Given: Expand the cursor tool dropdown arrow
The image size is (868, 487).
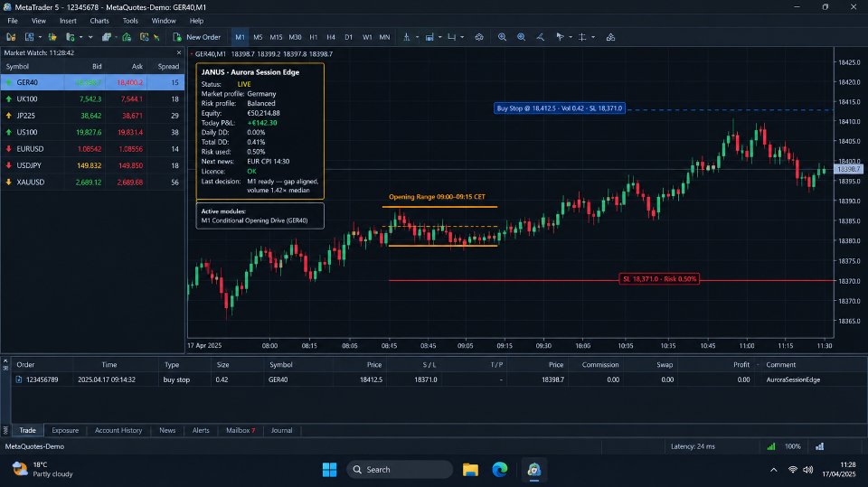Looking at the screenshot, I should tap(571, 37).
